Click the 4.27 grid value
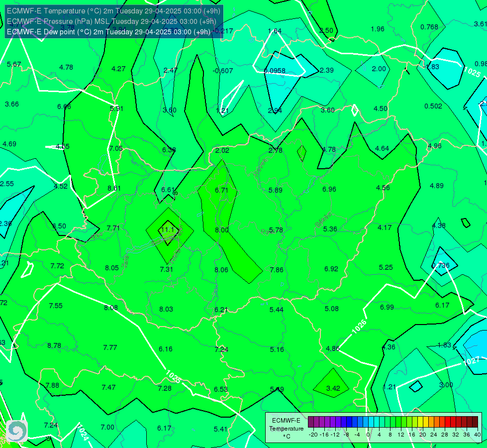This screenshot has height=448, width=487. coord(118,69)
